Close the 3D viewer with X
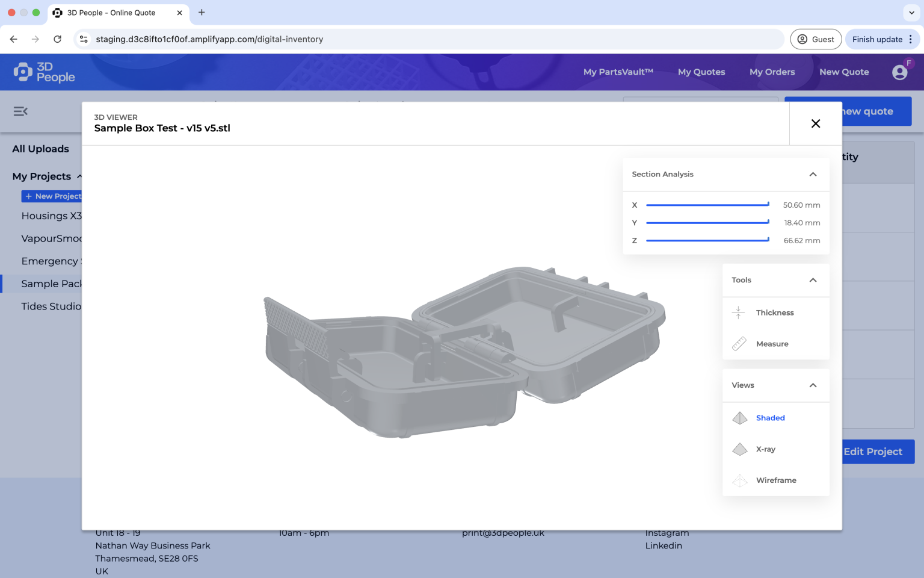This screenshot has height=578, width=924. [x=815, y=123]
